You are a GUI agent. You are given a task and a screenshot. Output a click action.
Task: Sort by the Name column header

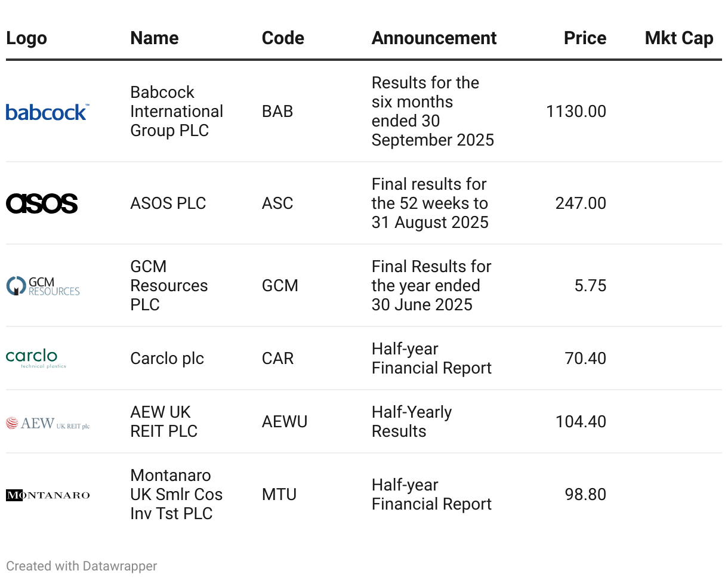pos(154,38)
